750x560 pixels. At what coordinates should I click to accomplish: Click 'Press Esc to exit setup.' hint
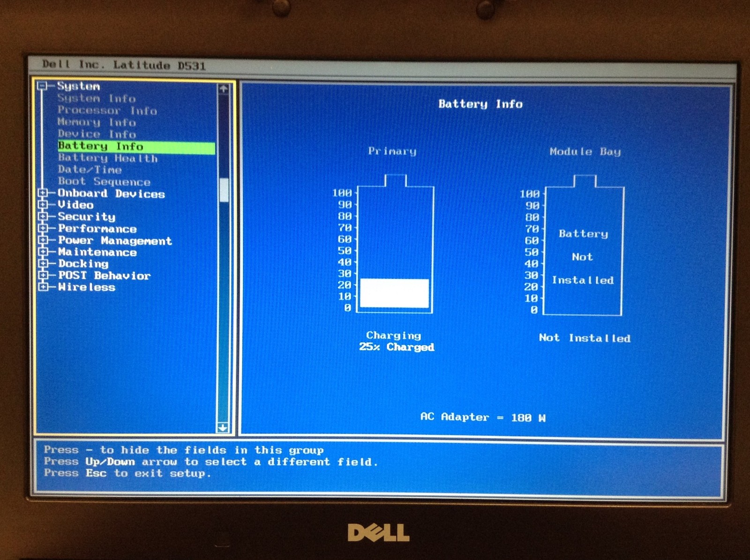(x=127, y=473)
